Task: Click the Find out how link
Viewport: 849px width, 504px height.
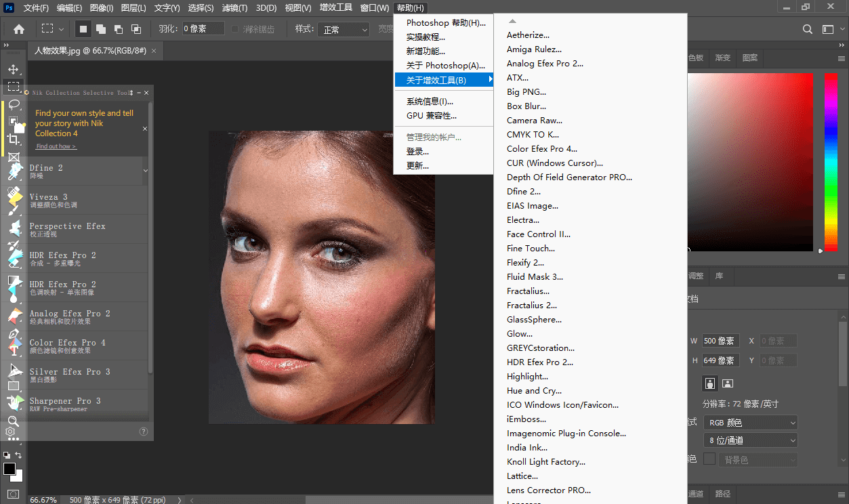Action: (55, 146)
